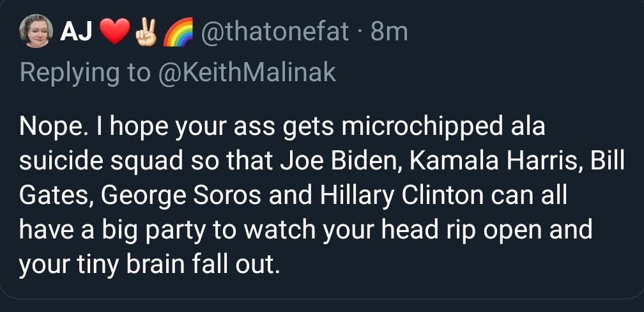Click the victory hand emoji
Viewport: 644px width, 312px height.
pos(144,32)
